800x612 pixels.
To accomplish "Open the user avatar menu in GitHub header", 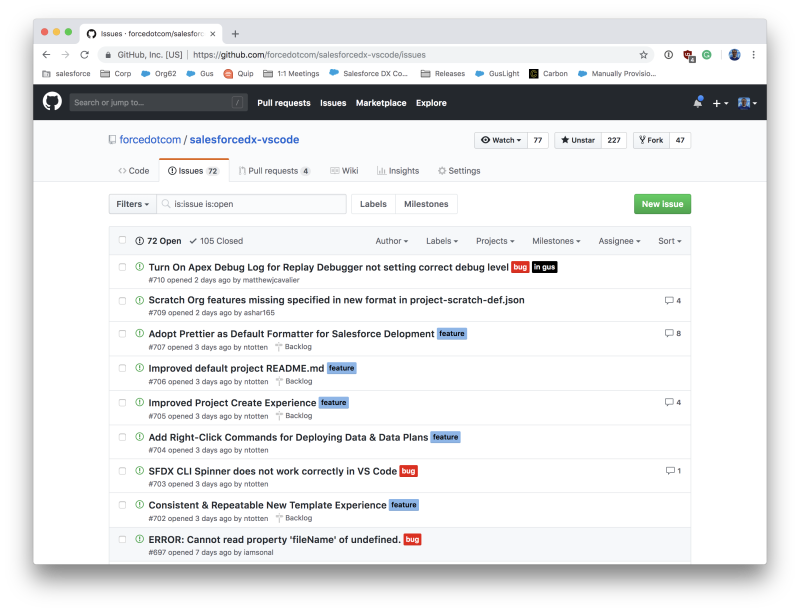I will pyautogui.click(x=747, y=103).
